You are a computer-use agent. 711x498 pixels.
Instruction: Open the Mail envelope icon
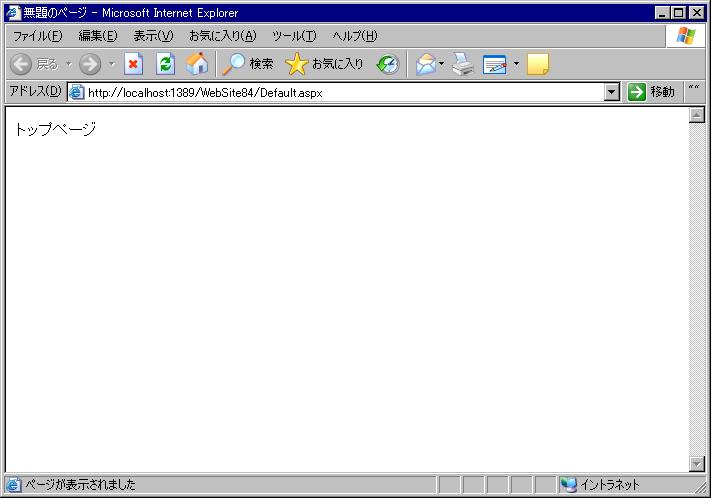(426, 64)
